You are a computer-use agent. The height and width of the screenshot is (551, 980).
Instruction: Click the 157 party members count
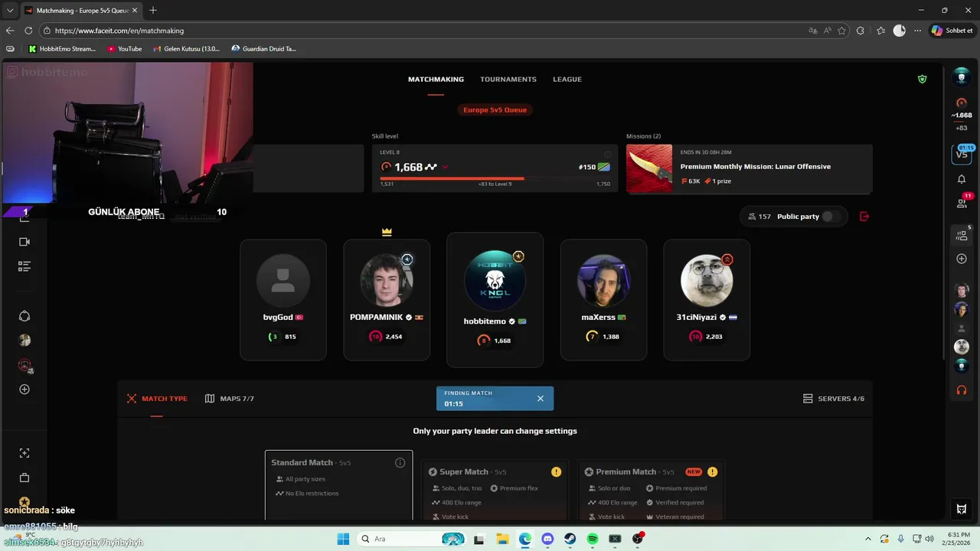point(759,217)
